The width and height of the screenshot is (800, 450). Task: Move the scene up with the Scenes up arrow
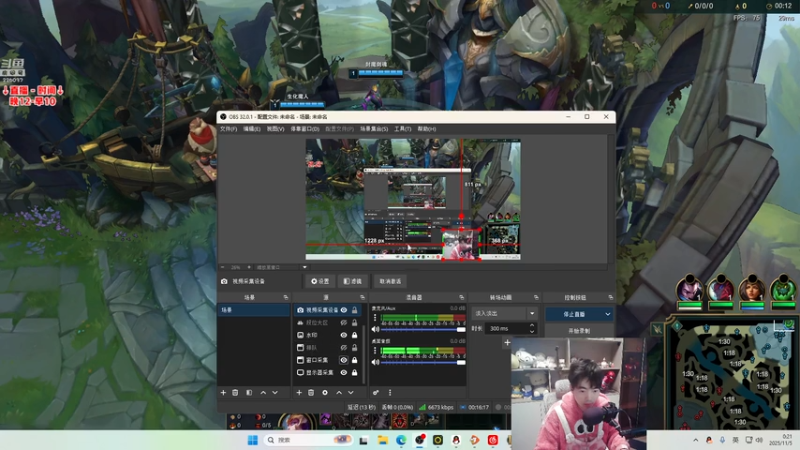pos(263,392)
